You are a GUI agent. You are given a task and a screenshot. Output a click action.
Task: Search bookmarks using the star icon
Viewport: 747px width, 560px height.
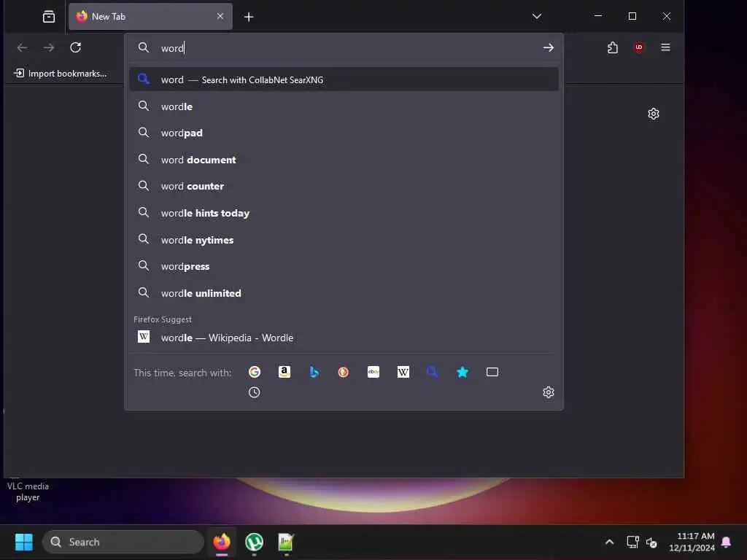point(462,372)
